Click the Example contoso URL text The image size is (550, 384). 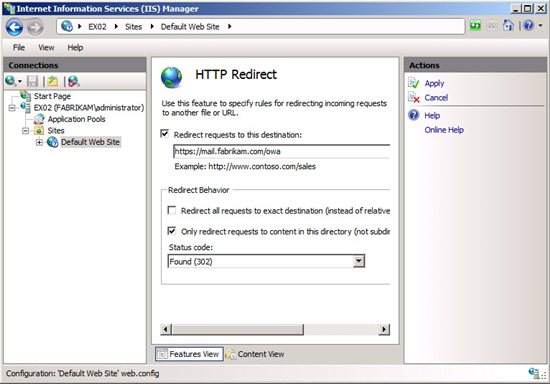coord(245,167)
